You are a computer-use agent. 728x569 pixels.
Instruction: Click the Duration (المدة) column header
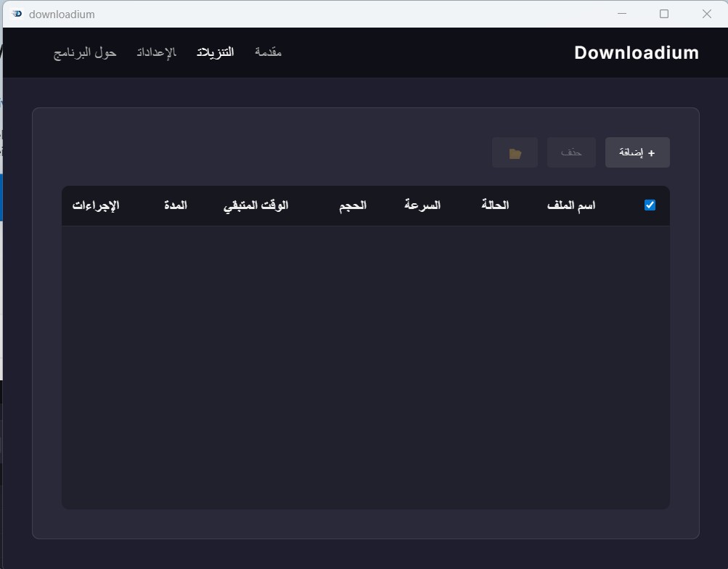pos(176,205)
